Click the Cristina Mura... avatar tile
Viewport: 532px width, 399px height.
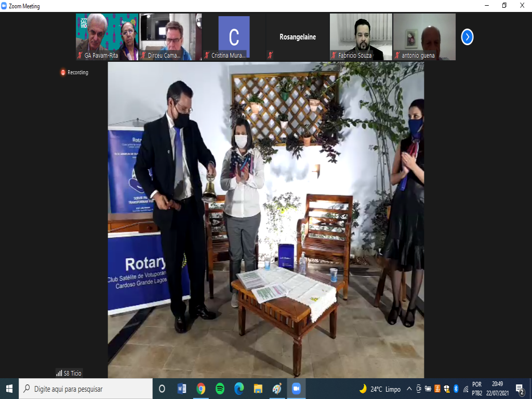pos(234,36)
